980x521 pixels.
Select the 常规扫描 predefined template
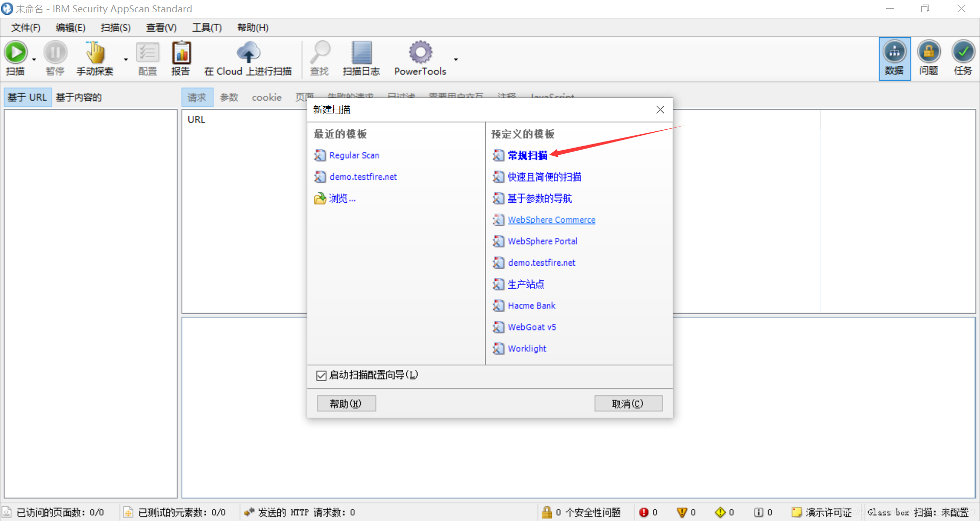[x=527, y=155]
